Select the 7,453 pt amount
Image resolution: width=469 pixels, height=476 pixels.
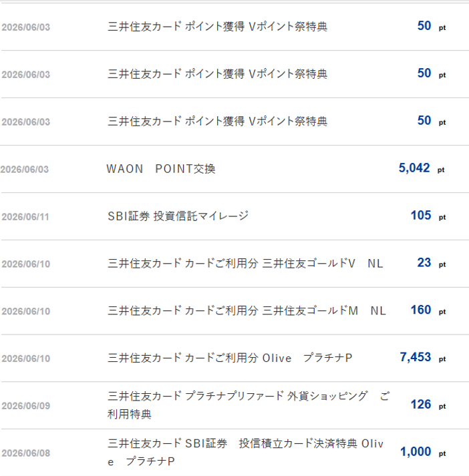[423, 357]
